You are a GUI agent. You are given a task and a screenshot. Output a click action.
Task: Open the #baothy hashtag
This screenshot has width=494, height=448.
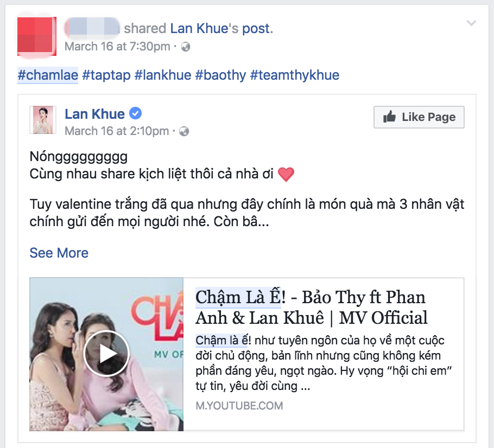pos(220,75)
